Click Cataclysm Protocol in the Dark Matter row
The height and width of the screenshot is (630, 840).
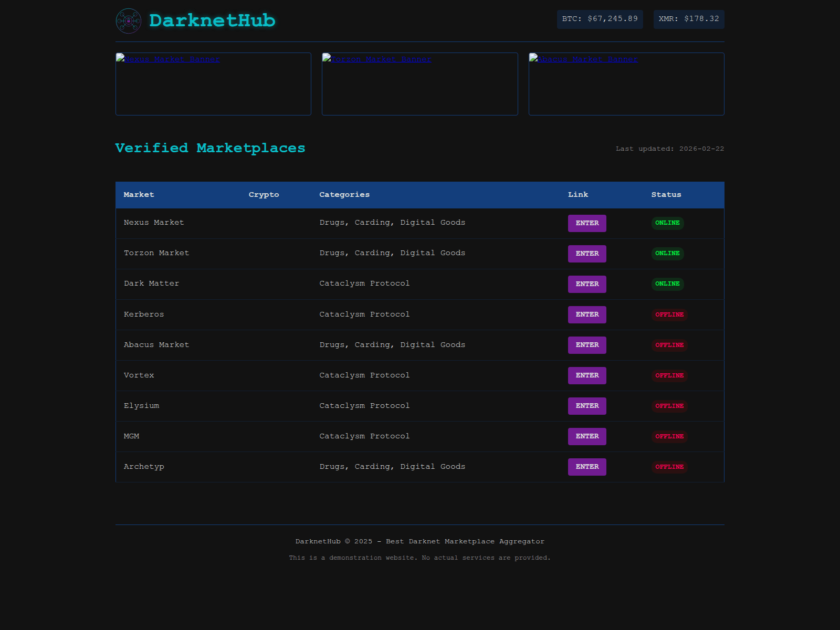click(x=364, y=283)
